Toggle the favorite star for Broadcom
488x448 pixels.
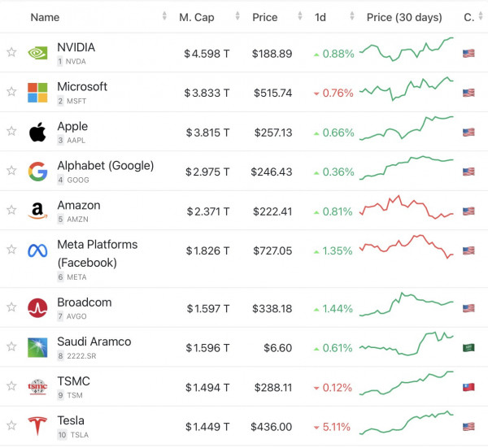(11, 308)
